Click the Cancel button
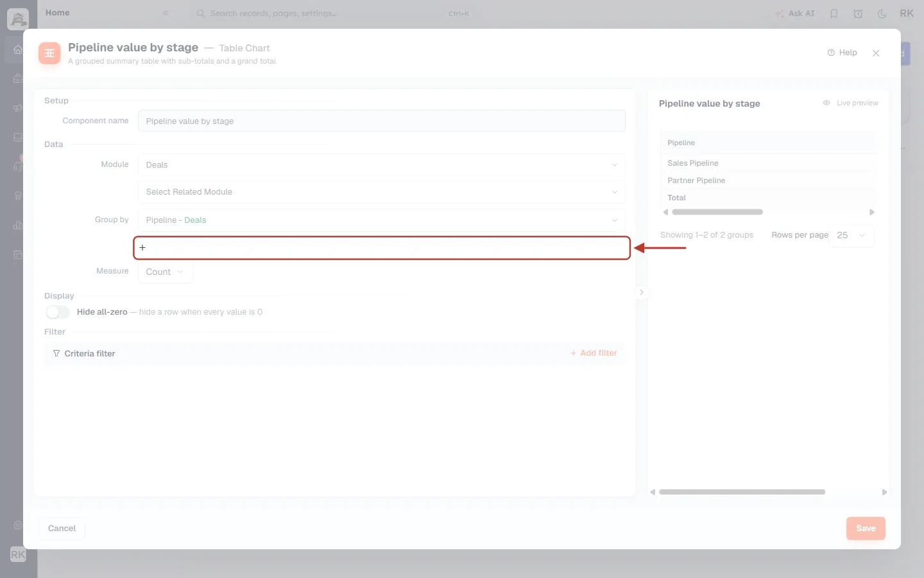The image size is (924, 578). point(62,529)
